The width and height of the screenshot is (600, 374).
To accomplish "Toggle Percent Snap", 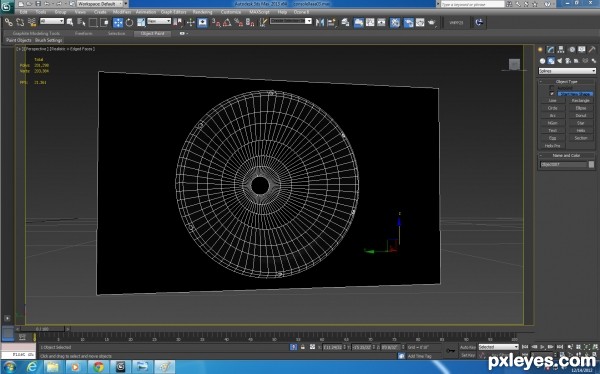I will pos(239,23).
